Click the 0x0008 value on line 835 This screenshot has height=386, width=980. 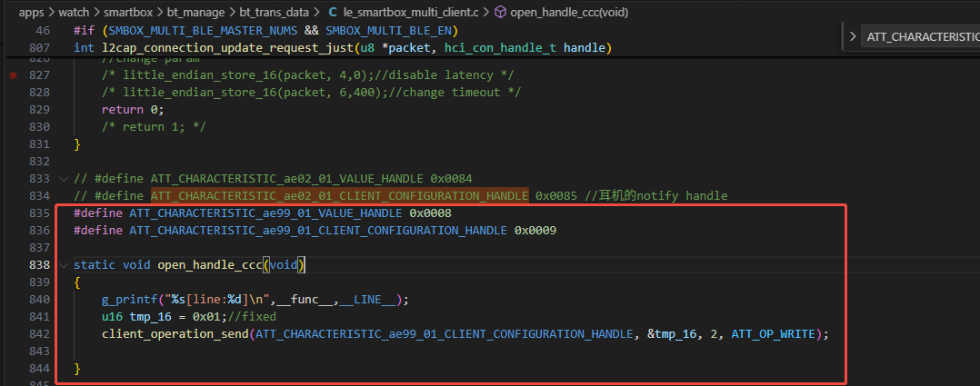point(430,213)
